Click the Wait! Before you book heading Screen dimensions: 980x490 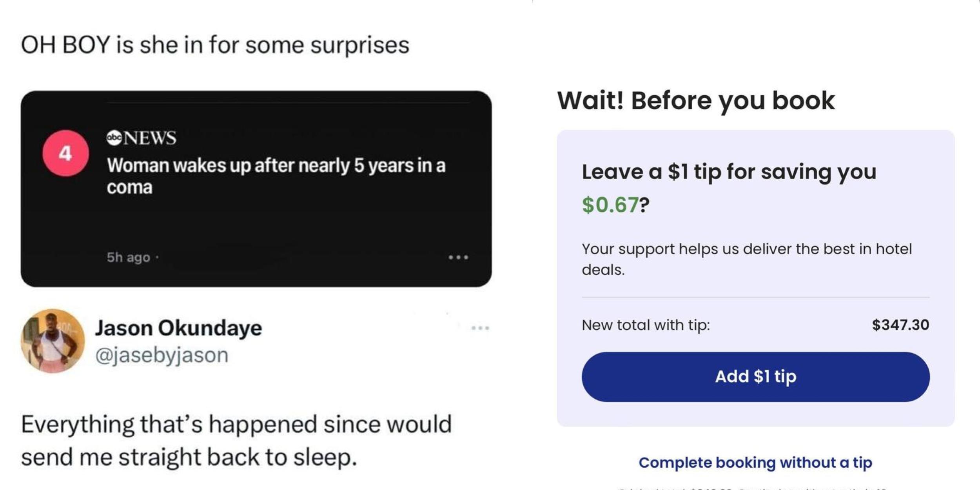click(x=696, y=101)
